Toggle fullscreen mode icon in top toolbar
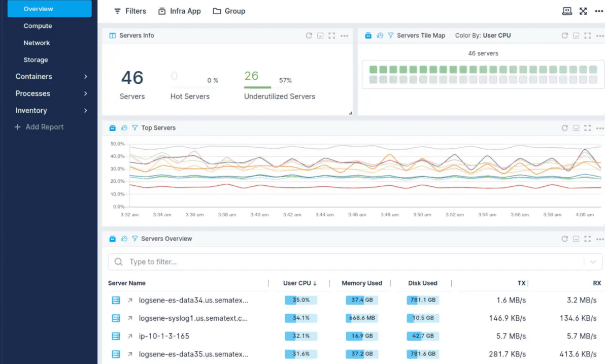Image resolution: width=605 pixels, height=364 pixels. tap(583, 11)
